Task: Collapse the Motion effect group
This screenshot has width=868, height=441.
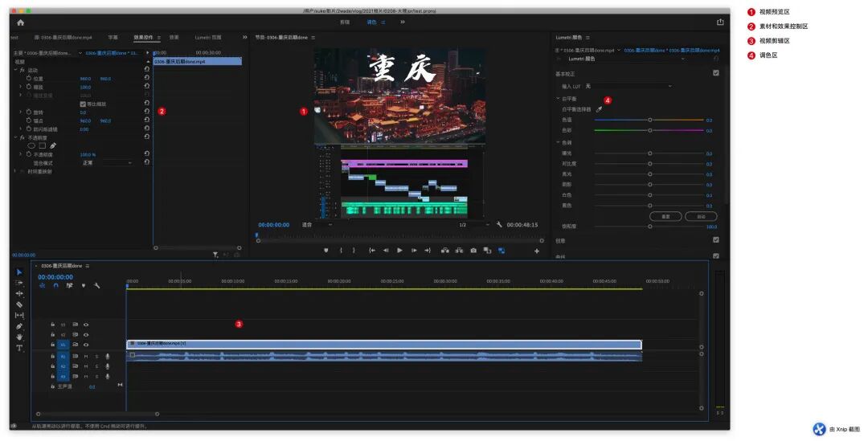Action: coord(15,70)
